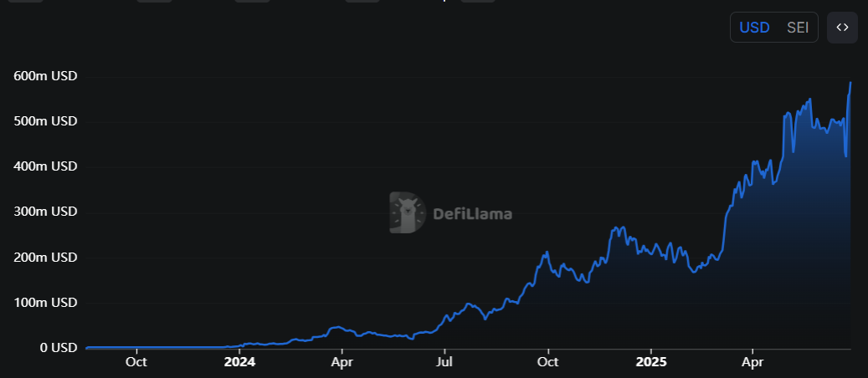Click the embed code icon button
The height and width of the screenshot is (378, 868).
click(842, 28)
